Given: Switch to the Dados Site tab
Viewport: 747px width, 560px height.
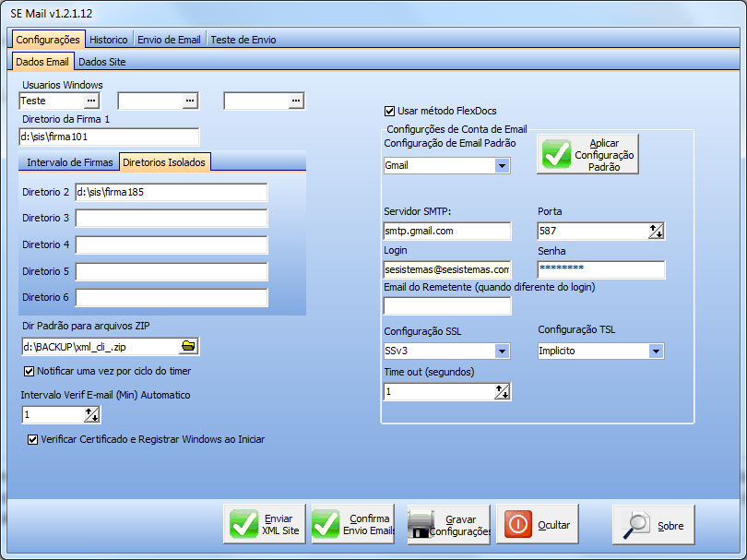Looking at the screenshot, I should click(101, 62).
